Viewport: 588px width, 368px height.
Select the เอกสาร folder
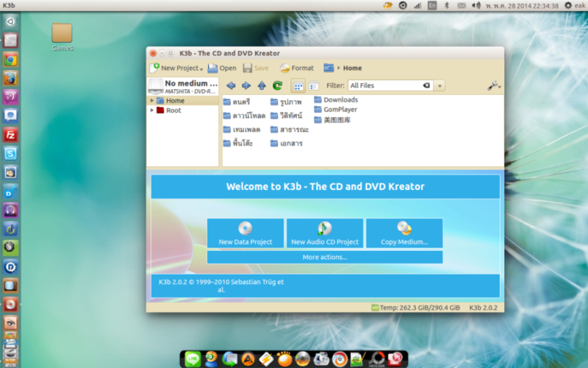(x=287, y=143)
